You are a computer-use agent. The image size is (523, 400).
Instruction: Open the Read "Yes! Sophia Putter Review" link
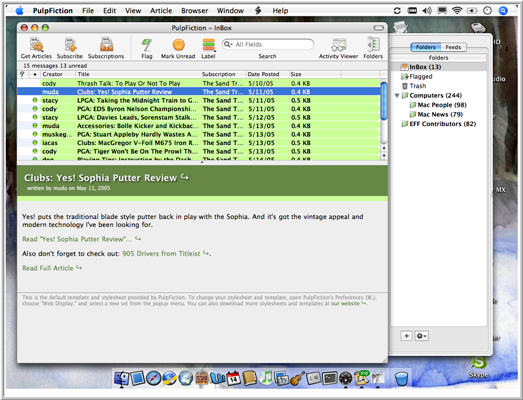pos(81,239)
